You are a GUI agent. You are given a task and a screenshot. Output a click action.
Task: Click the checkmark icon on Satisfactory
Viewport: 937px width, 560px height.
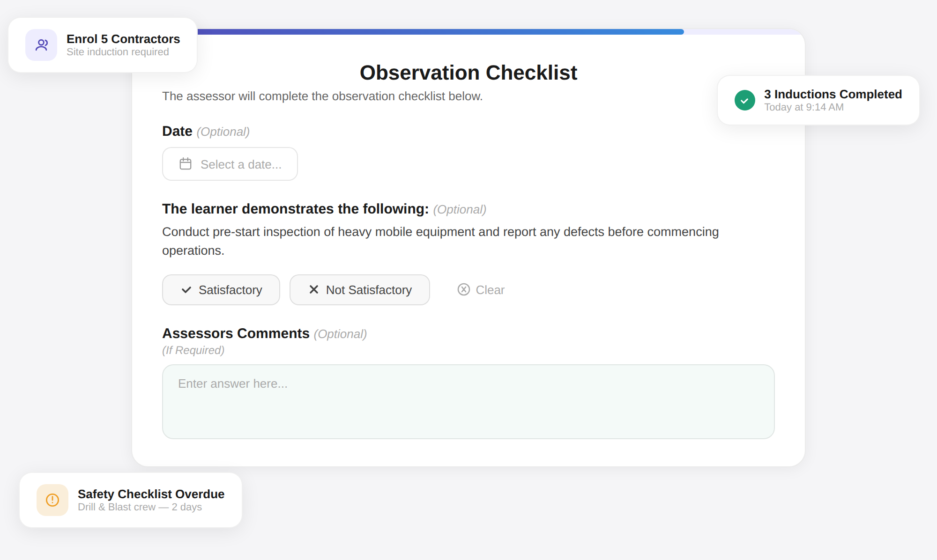click(186, 290)
